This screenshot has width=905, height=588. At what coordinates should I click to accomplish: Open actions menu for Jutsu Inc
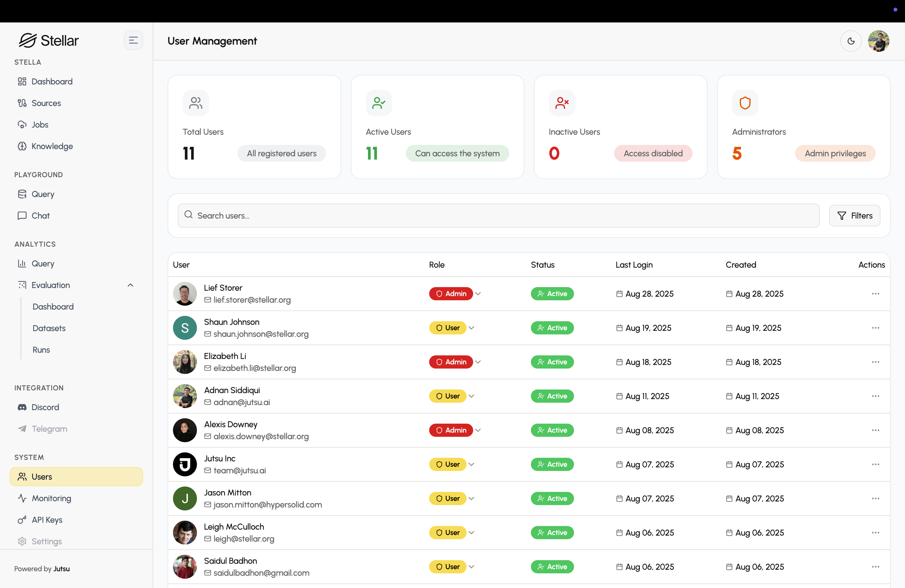875,464
